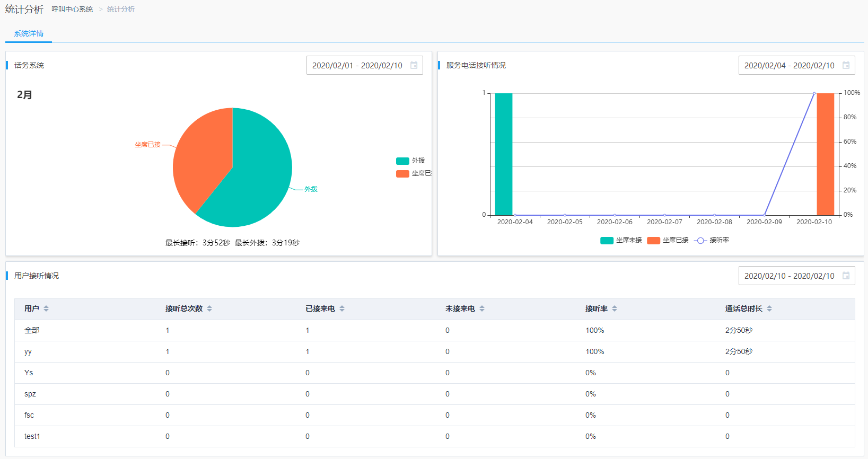Toggle 外拨 legend swatch in pie chart
The width and height of the screenshot is (868, 459).
coord(402,161)
